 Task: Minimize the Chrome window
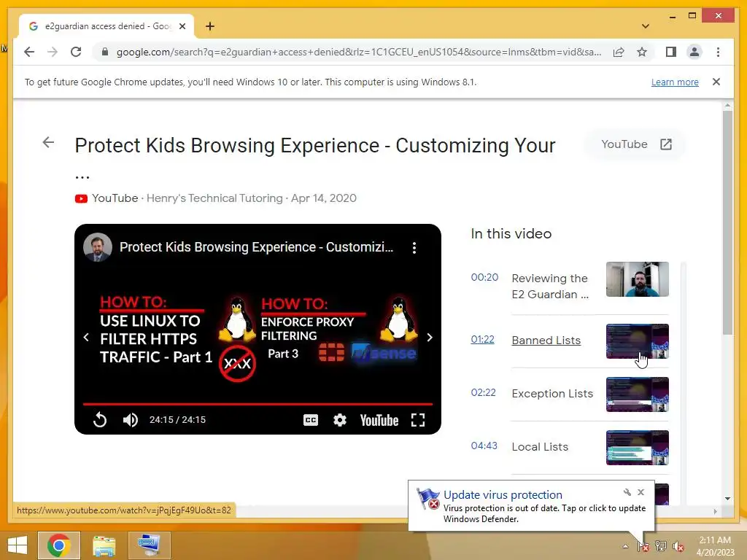coord(672,16)
